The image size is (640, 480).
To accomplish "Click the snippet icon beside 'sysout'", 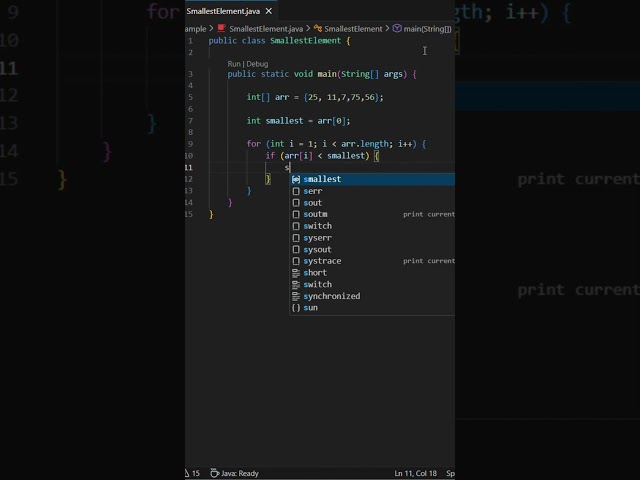I will [296, 249].
